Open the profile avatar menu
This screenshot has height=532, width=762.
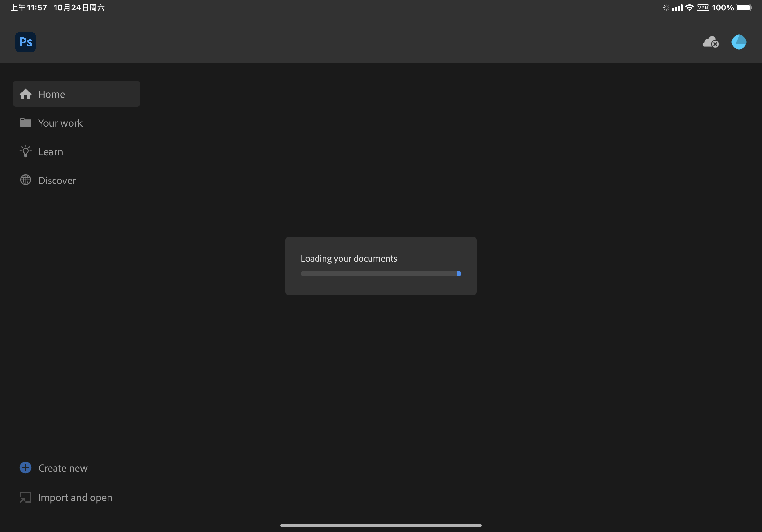click(738, 42)
